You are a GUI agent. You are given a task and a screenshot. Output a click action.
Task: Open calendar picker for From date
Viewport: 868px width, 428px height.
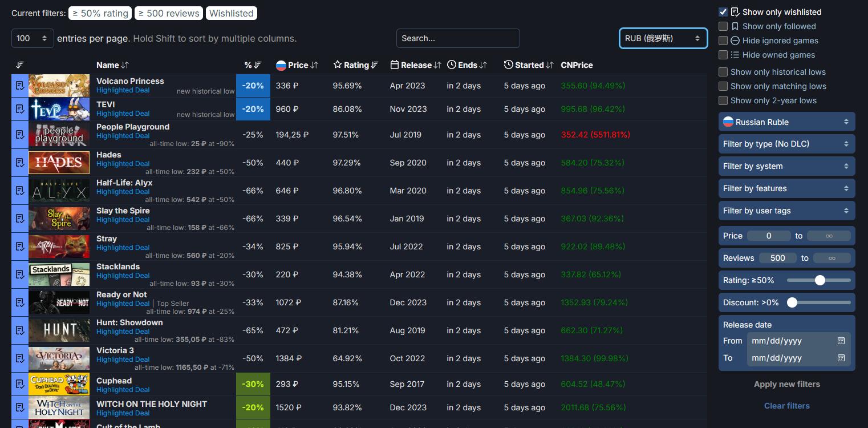841,341
